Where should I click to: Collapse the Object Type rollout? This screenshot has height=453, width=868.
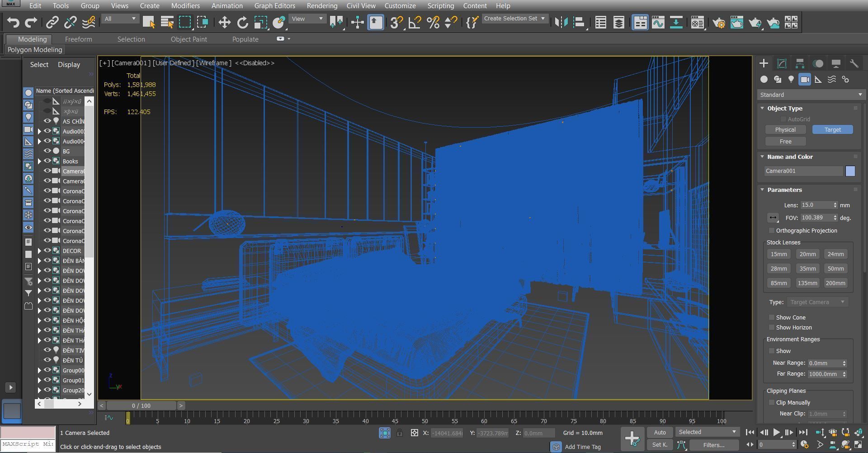[762, 108]
